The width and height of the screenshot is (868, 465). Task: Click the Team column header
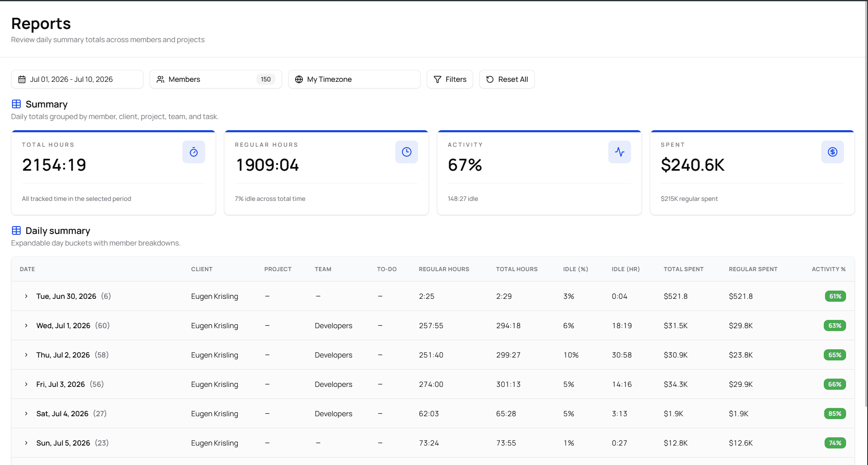pyautogui.click(x=323, y=269)
